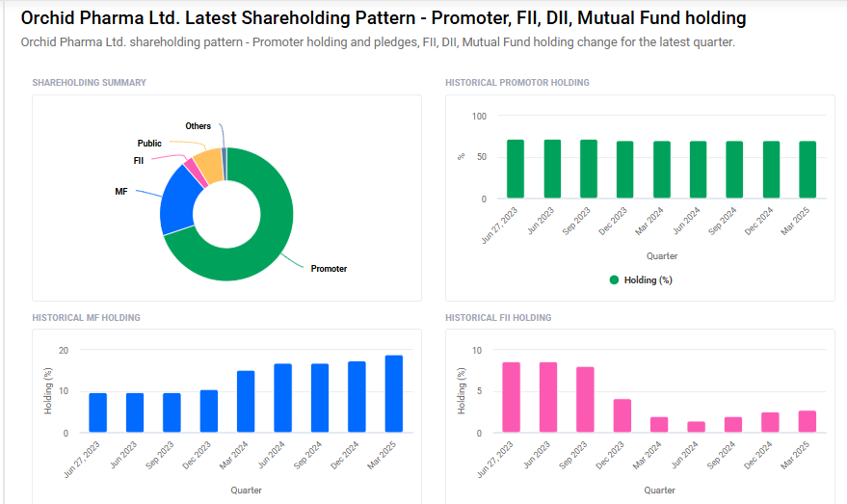Click the Holding (%) legend text
847x504 pixels.
pyautogui.click(x=648, y=279)
